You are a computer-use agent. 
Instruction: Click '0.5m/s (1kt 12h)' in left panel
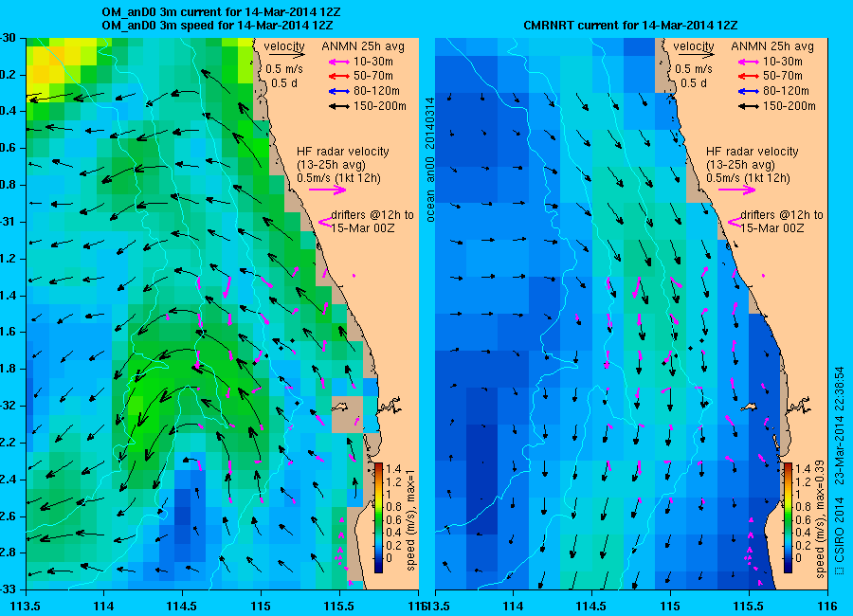click(339, 178)
